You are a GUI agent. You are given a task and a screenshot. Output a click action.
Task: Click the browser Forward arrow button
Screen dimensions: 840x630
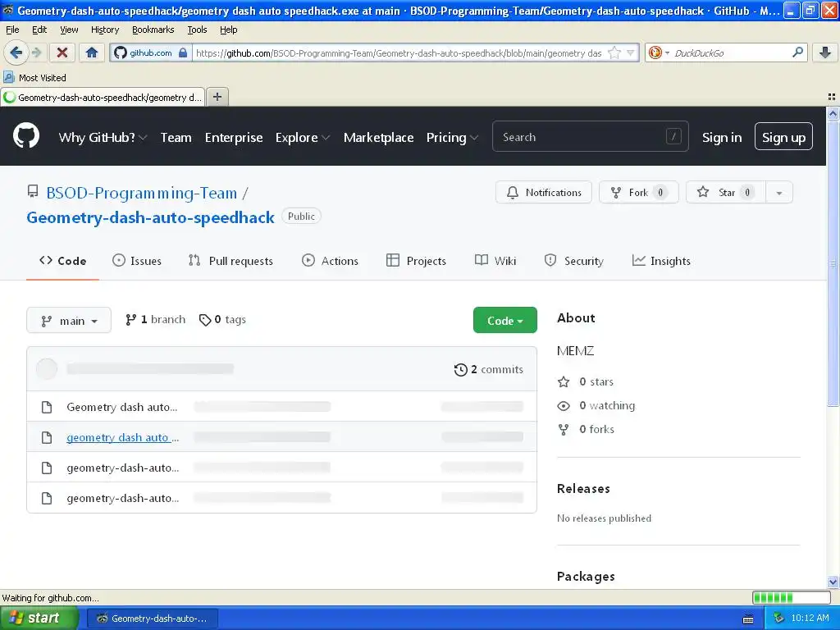pos(36,52)
